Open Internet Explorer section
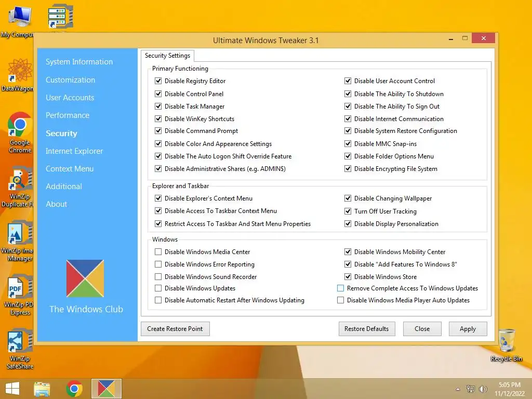Viewport: 532px width, 399px height. pos(74,151)
